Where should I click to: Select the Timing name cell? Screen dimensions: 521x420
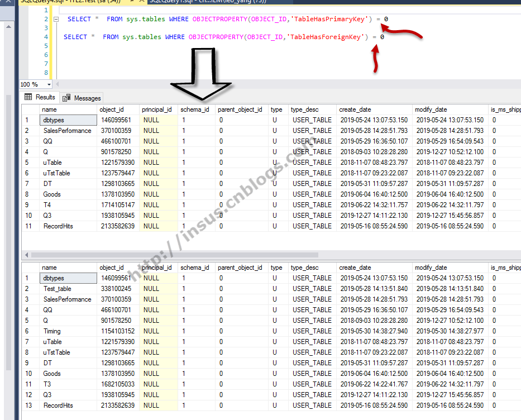pos(68,331)
